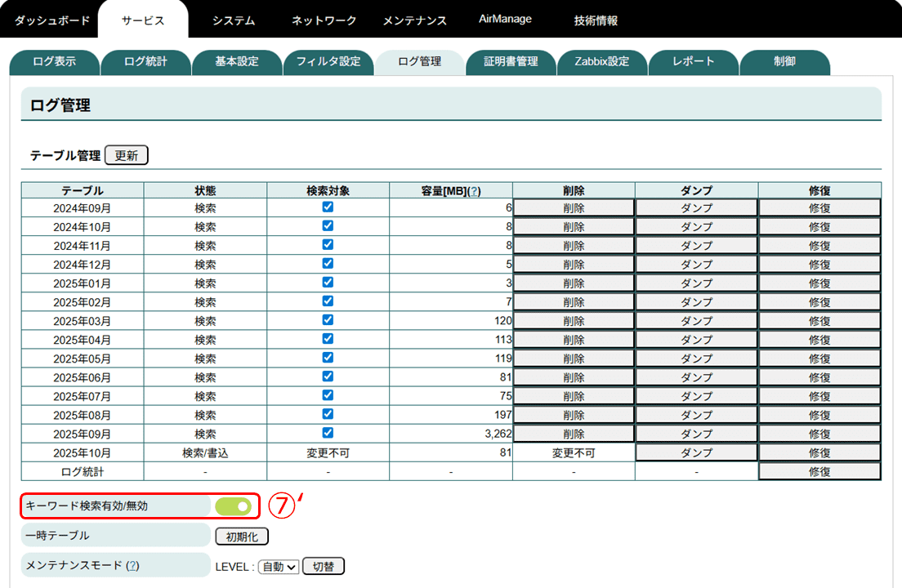Repair the 2025年08月 table
This screenshot has height=588, width=902.
click(x=819, y=415)
